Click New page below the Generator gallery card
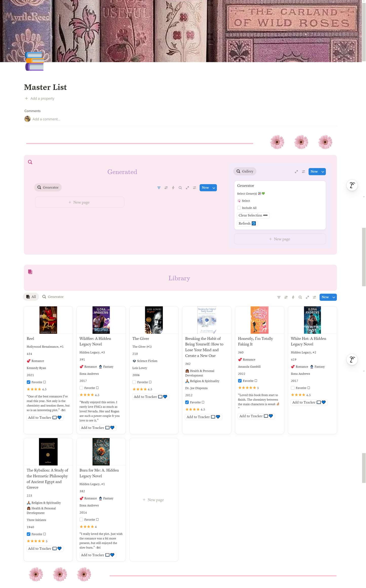 280,239
